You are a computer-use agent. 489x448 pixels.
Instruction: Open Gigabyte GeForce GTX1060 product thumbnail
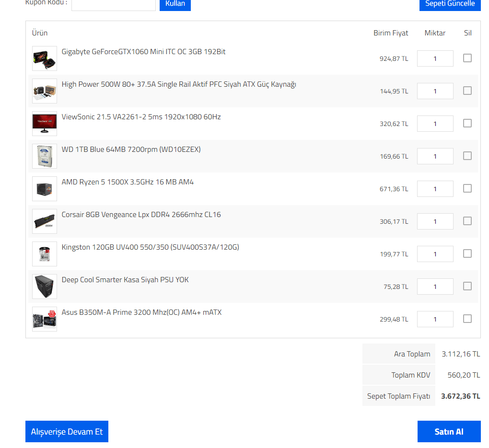(x=45, y=58)
